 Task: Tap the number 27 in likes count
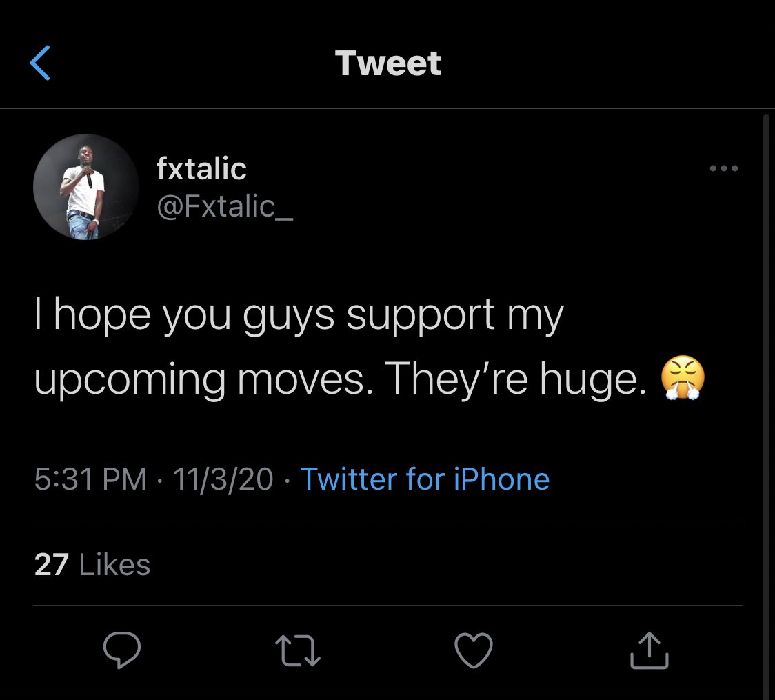pyautogui.click(x=51, y=565)
